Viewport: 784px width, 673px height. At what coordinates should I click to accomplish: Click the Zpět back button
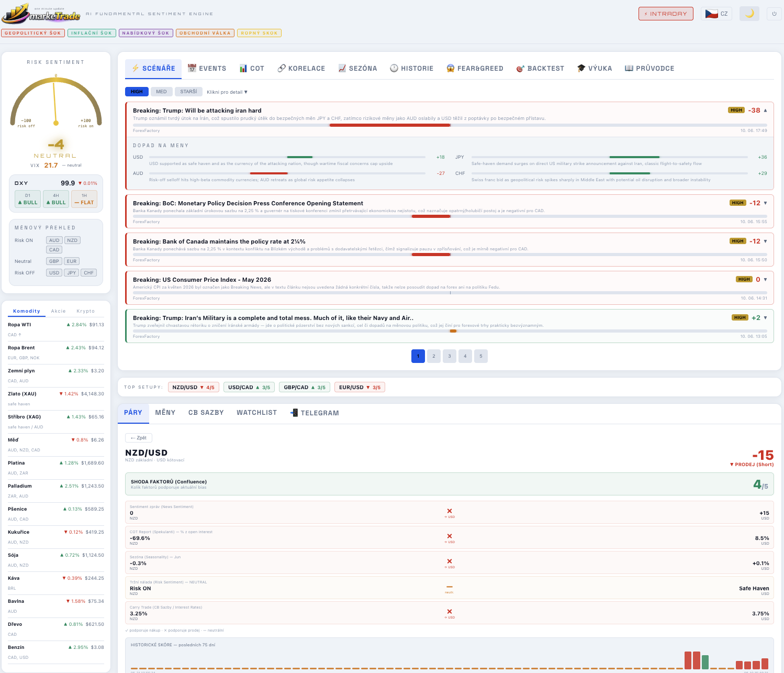click(139, 438)
